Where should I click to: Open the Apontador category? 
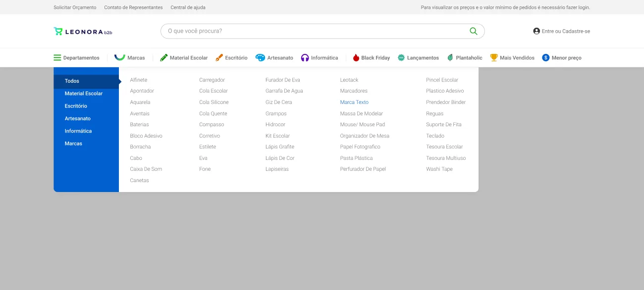point(142,91)
